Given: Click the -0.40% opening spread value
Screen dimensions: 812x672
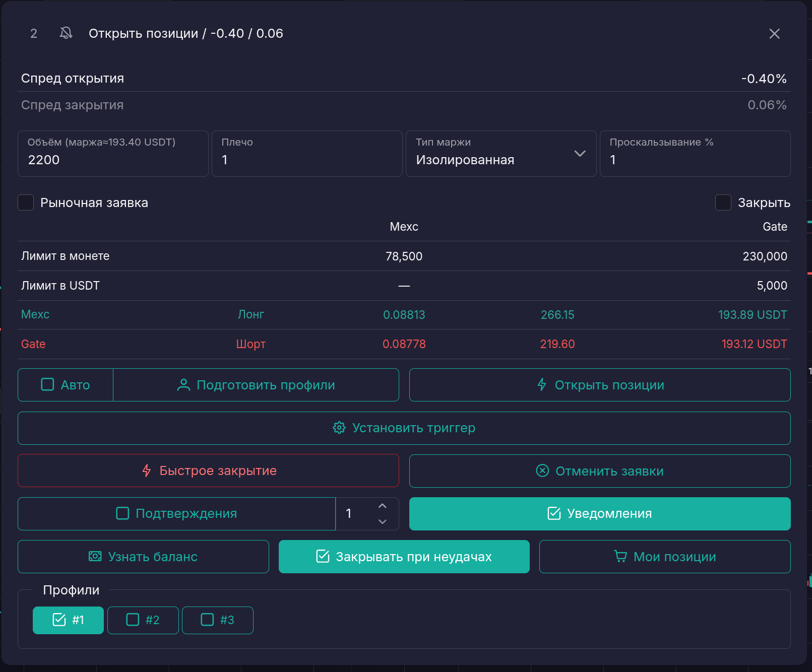Looking at the screenshot, I should (764, 79).
